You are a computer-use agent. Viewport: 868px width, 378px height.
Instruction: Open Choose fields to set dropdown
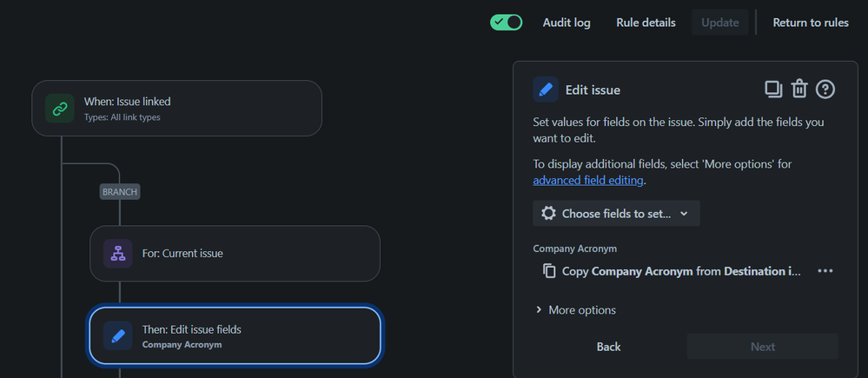616,214
